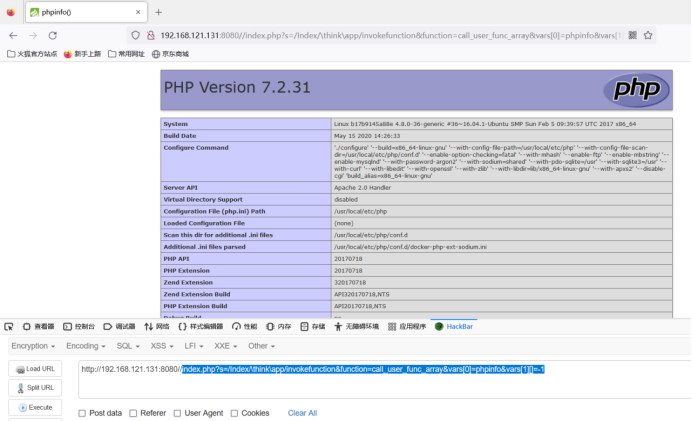Image resolution: width=692 pixels, height=421 pixels.
Task: Click the Execute button
Action: [x=35, y=407]
